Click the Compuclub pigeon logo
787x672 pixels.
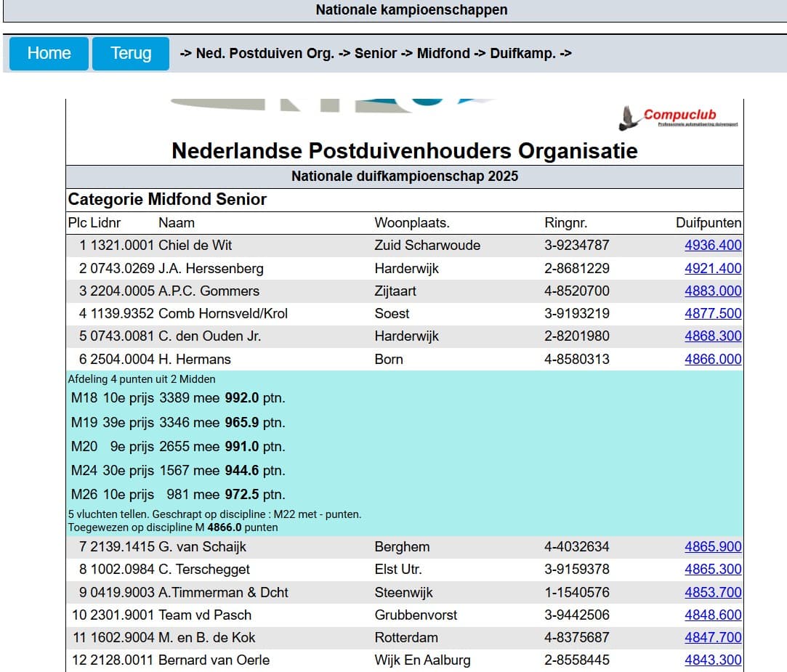click(679, 117)
